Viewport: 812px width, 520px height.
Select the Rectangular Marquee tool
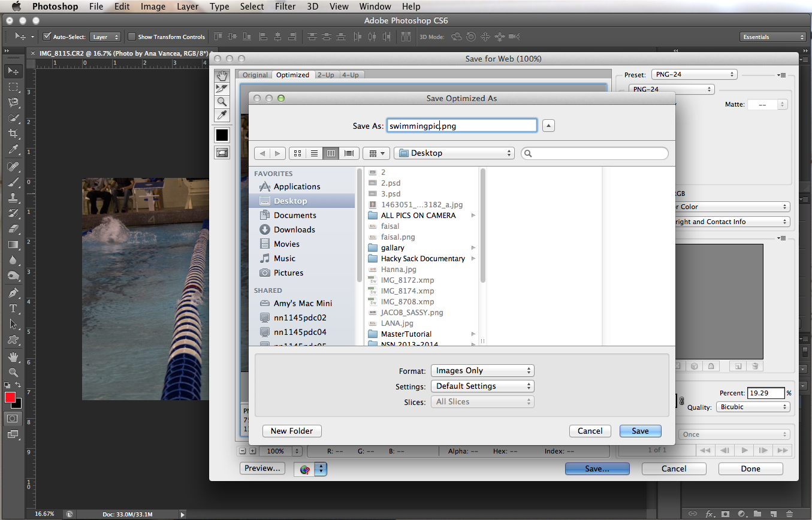tap(13, 87)
